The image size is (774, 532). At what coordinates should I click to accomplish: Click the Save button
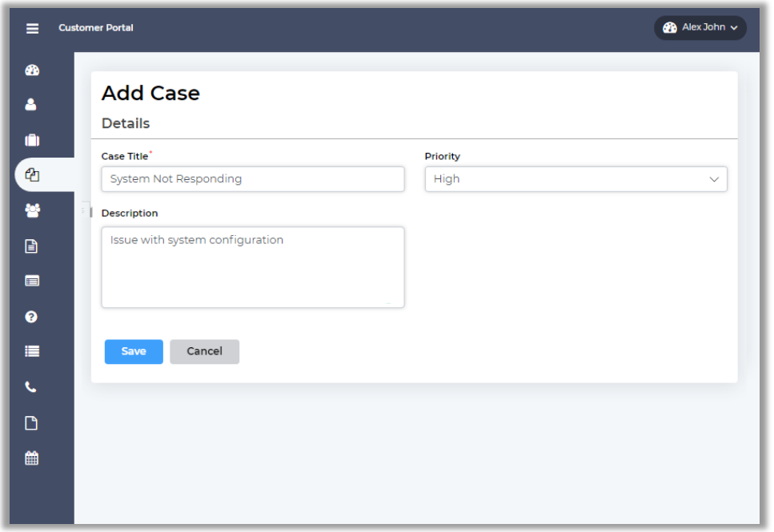coord(134,352)
